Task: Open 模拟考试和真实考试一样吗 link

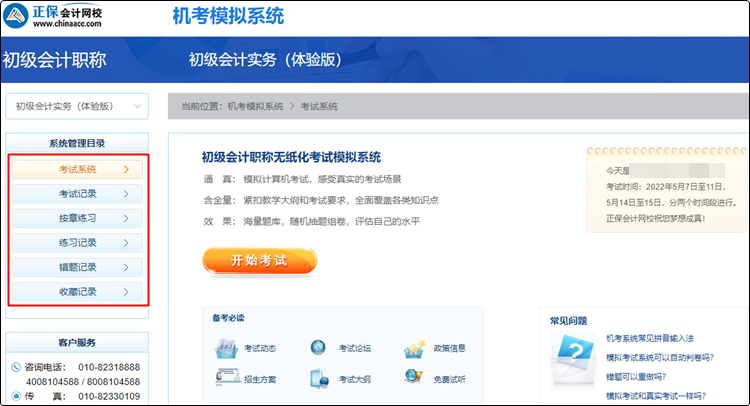Action: click(x=656, y=396)
